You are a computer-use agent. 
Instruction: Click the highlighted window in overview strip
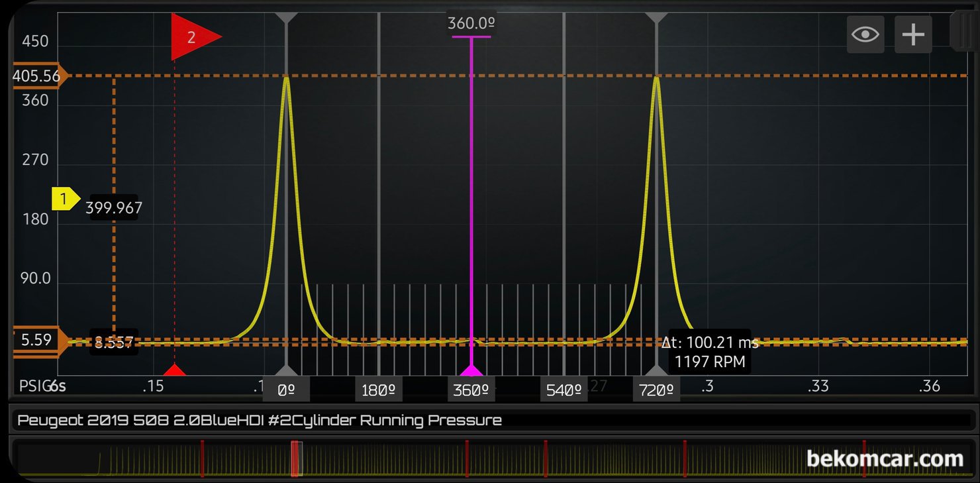click(296, 458)
